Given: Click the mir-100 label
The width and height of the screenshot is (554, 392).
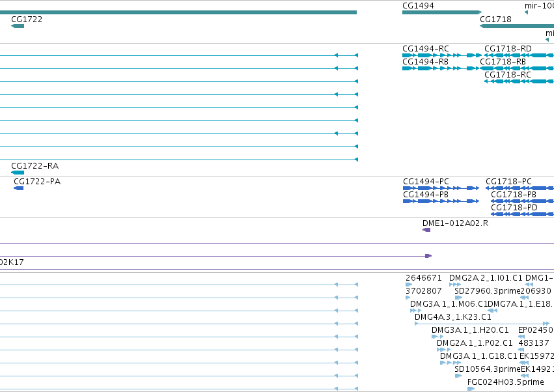Looking at the screenshot, I should [x=539, y=6].
